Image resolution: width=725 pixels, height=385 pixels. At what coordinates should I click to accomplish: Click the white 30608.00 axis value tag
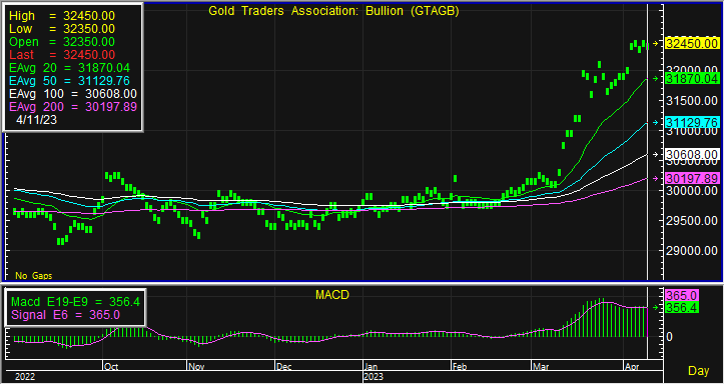click(x=692, y=155)
